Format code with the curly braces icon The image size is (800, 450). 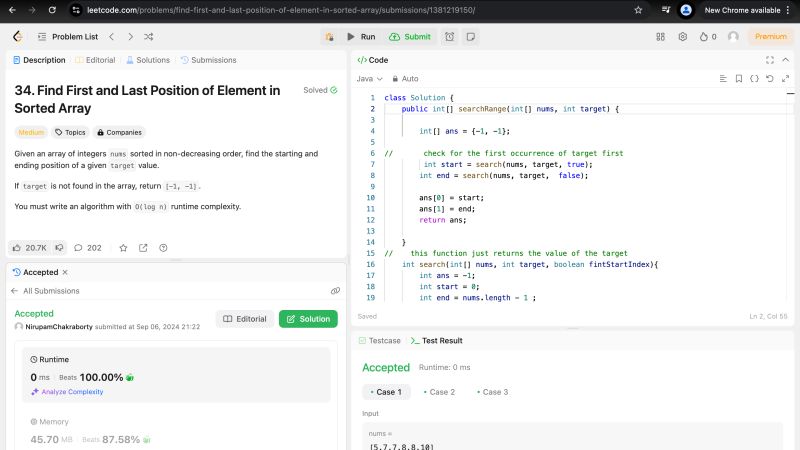(x=755, y=78)
